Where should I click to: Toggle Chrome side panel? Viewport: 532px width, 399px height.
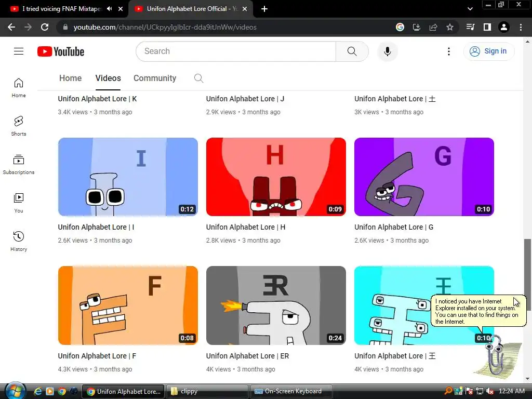point(487,27)
